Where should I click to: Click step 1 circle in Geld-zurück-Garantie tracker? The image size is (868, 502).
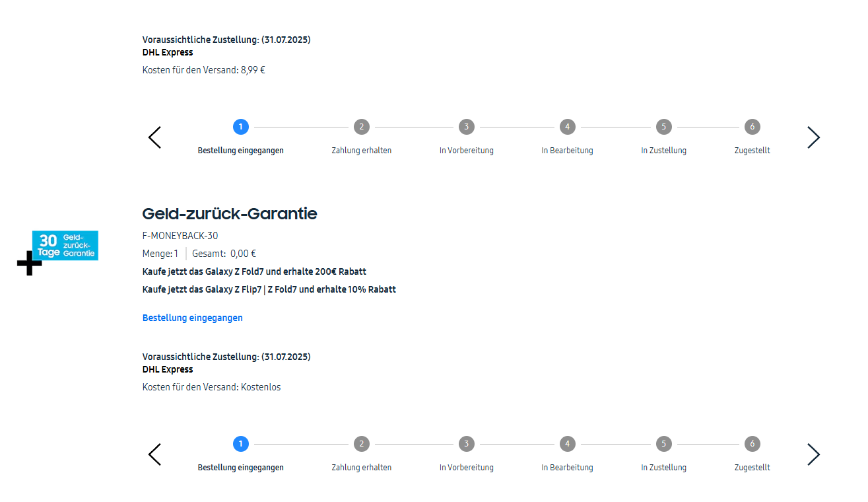point(241,444)
